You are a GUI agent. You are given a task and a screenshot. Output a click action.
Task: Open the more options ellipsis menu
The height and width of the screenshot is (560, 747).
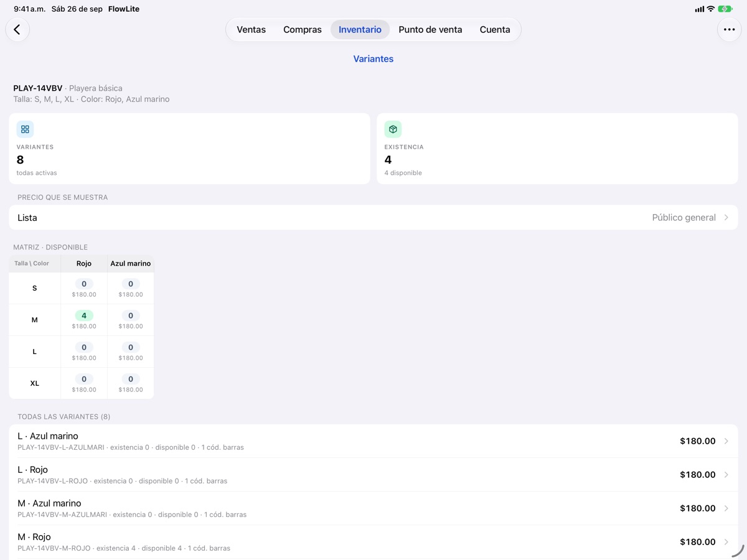point(729,29)
